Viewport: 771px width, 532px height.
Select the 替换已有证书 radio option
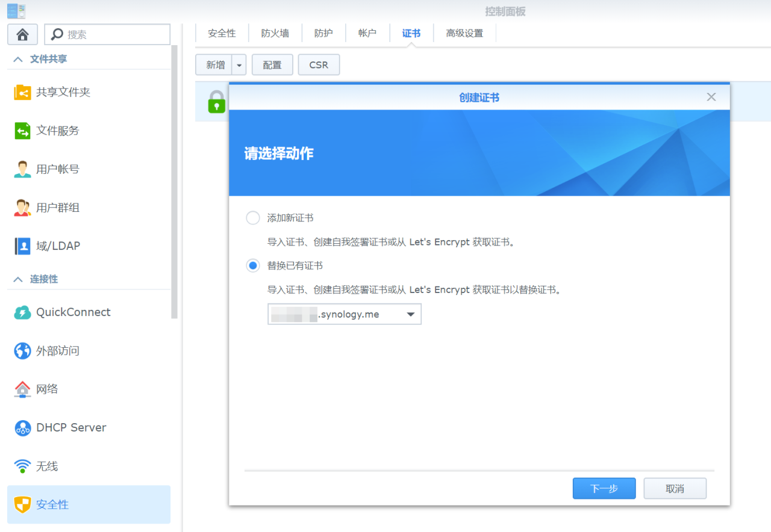point(252,265)
